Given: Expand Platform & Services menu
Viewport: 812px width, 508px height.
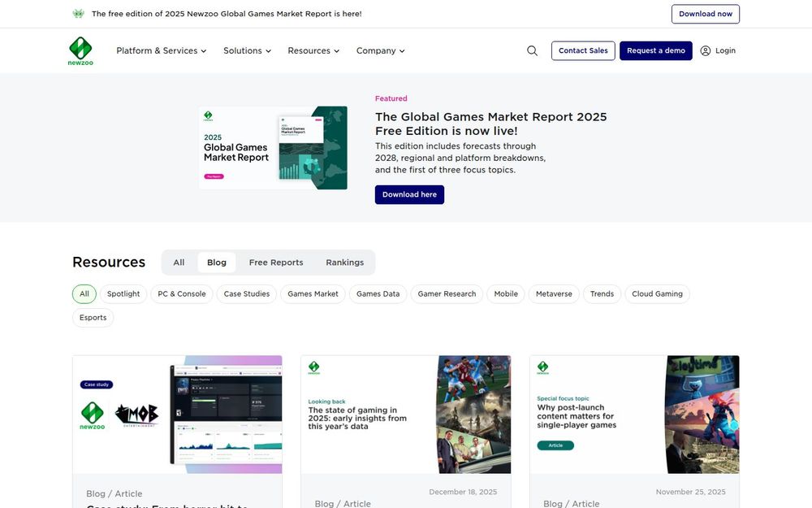Looking at the screenshot, I should 161,50.
